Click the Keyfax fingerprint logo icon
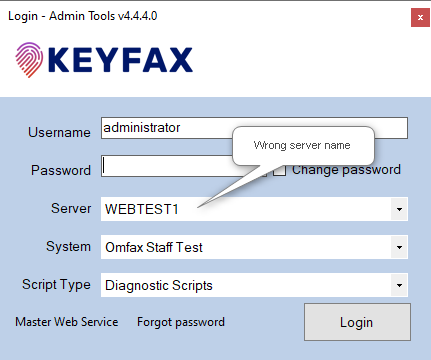431x360 pixels. pos(29,60)
